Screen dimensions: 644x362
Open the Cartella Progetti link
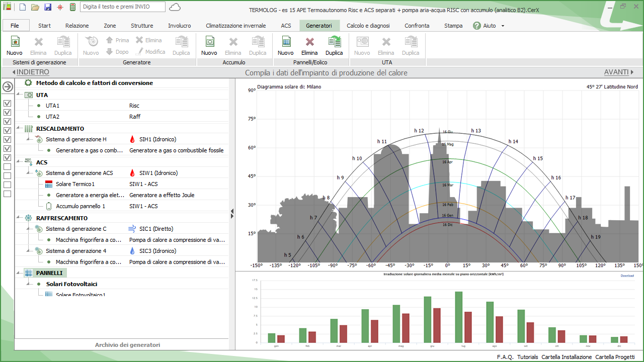pos(615,357)
